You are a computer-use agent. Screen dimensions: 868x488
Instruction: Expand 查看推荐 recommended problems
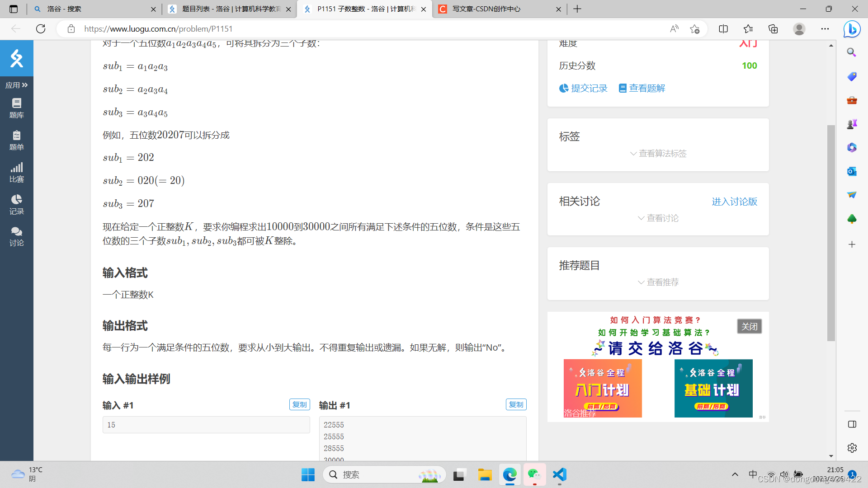click(x=658, y=282)
